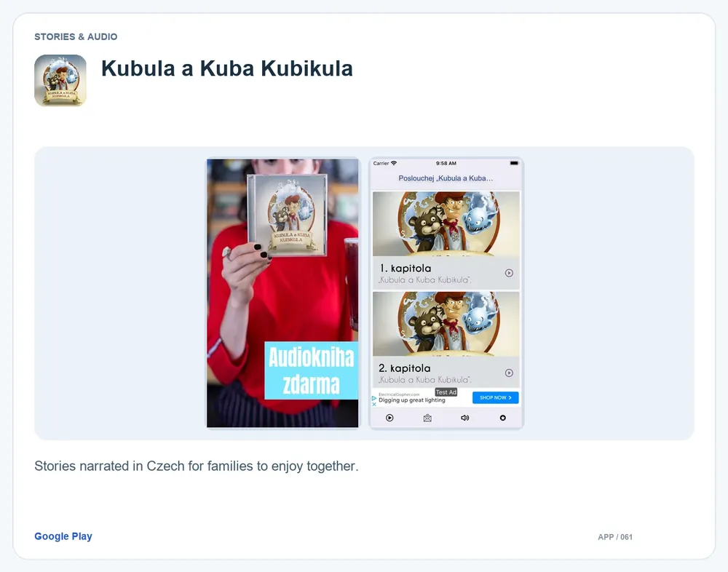Click the 1. kapitola cover artwork

(x=446, y=224)
